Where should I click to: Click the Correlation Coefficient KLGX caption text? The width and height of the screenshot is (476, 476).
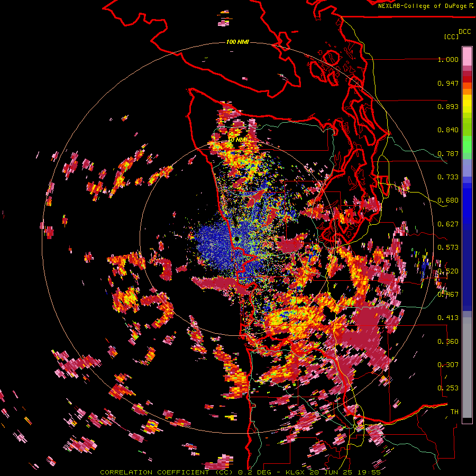tap(240, 472)
